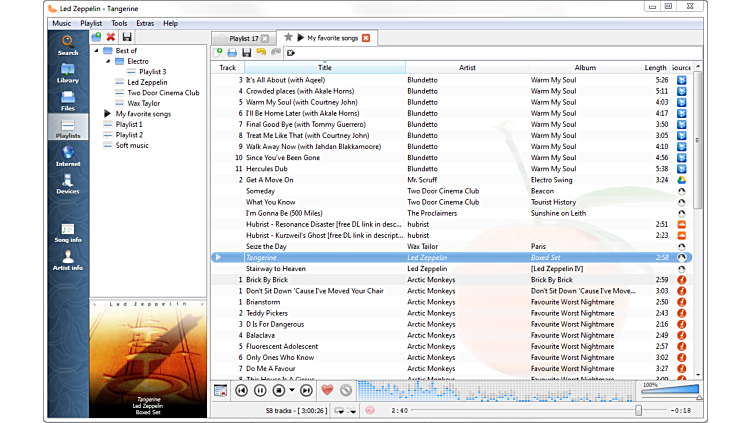Switch to the Internet sidebar panel
The width and height of the screenshot is (752, 423).
click(68, 155)
